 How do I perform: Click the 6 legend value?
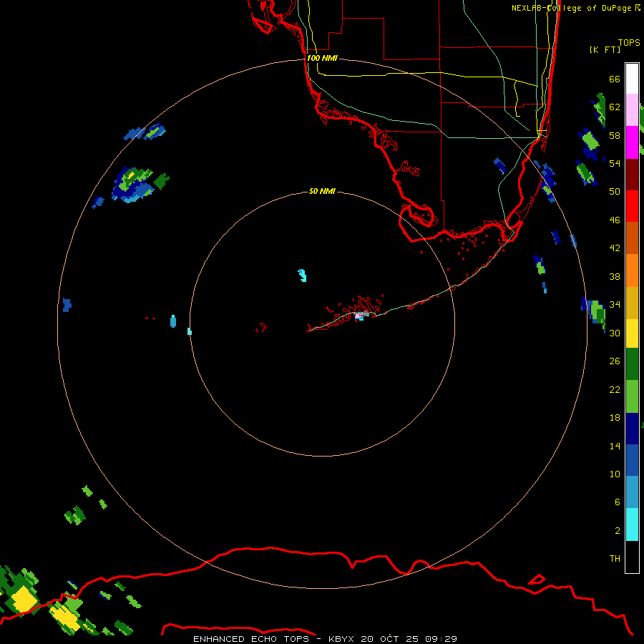coord(617,502)
